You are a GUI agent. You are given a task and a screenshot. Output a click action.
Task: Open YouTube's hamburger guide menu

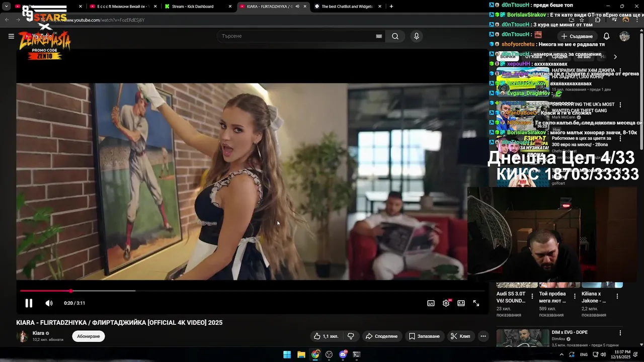click(11, 36)
